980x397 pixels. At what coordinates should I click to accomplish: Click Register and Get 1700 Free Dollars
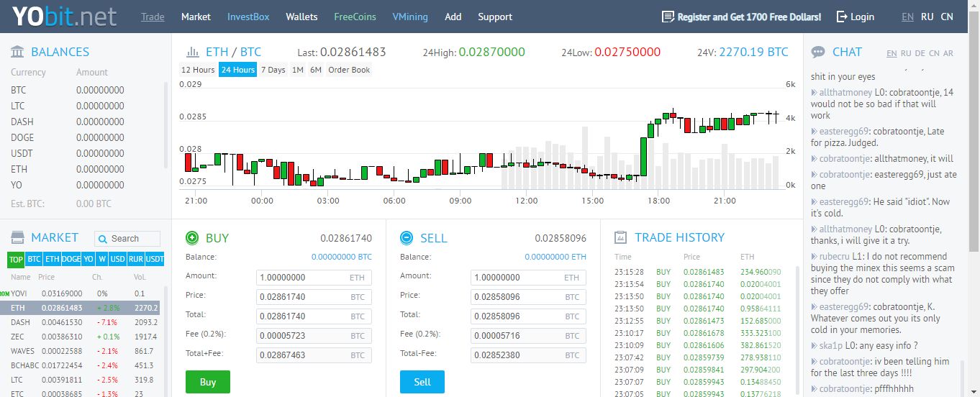(x=749, y=17)
